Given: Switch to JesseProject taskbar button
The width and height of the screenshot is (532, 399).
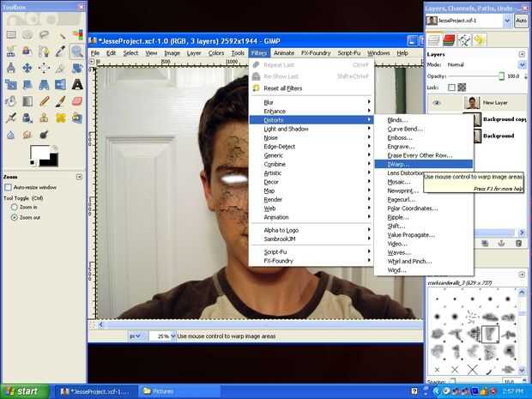Looking at the screenshot, I should [x=95, y=391].
